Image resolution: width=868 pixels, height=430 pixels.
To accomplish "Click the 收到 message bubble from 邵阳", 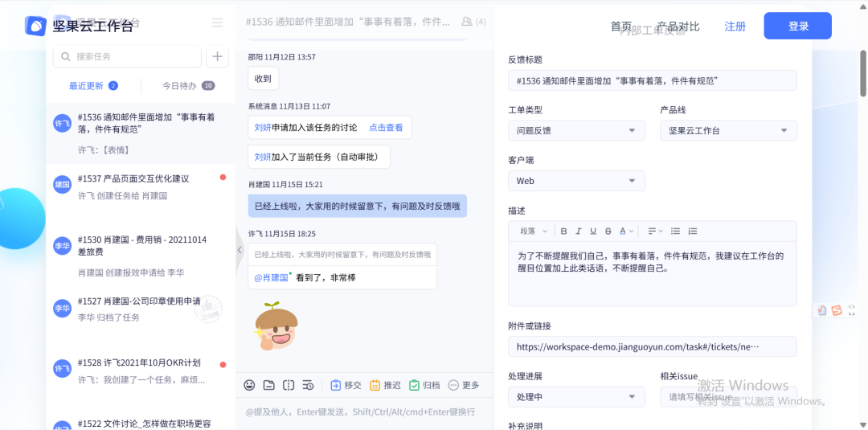I will pos(263,79).
